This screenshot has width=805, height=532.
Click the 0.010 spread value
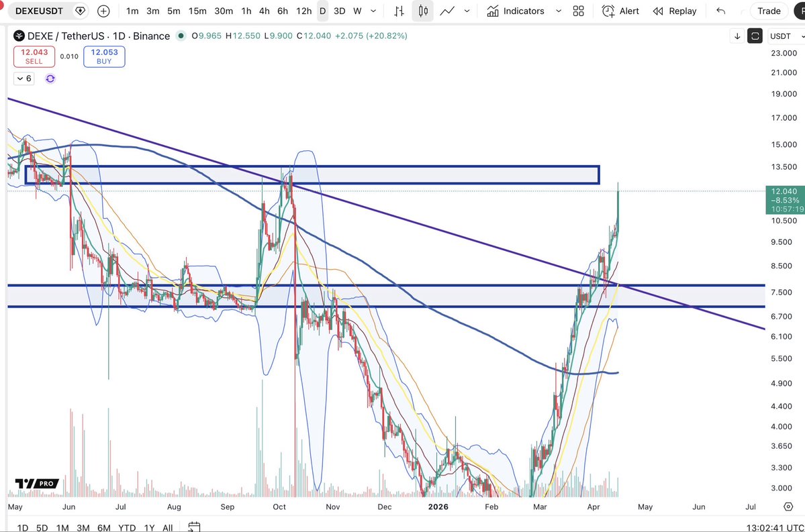[69, 56]
